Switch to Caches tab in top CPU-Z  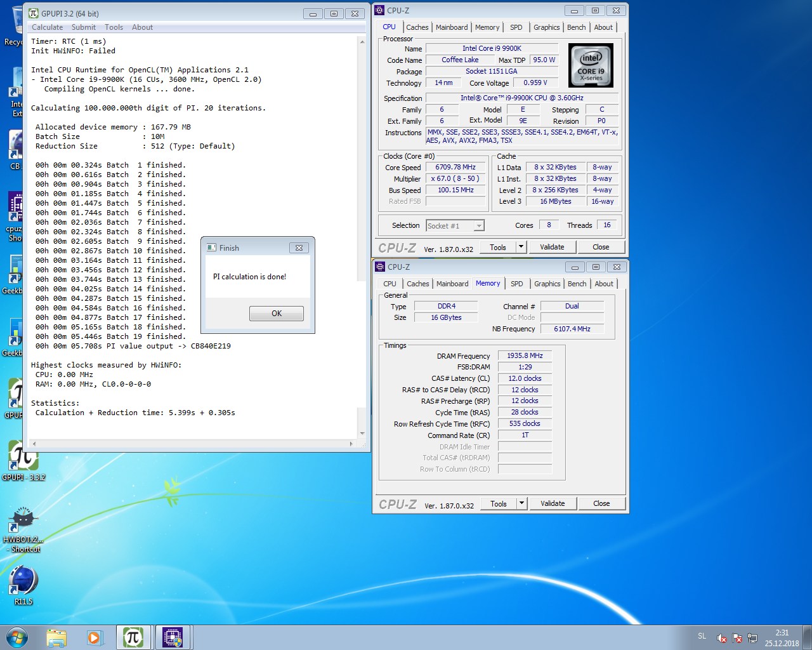click(x=417, y=27)
